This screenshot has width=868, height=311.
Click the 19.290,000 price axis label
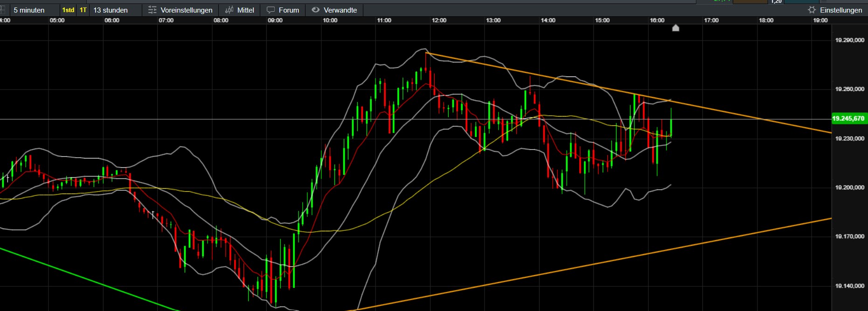[x=849, y=40]
